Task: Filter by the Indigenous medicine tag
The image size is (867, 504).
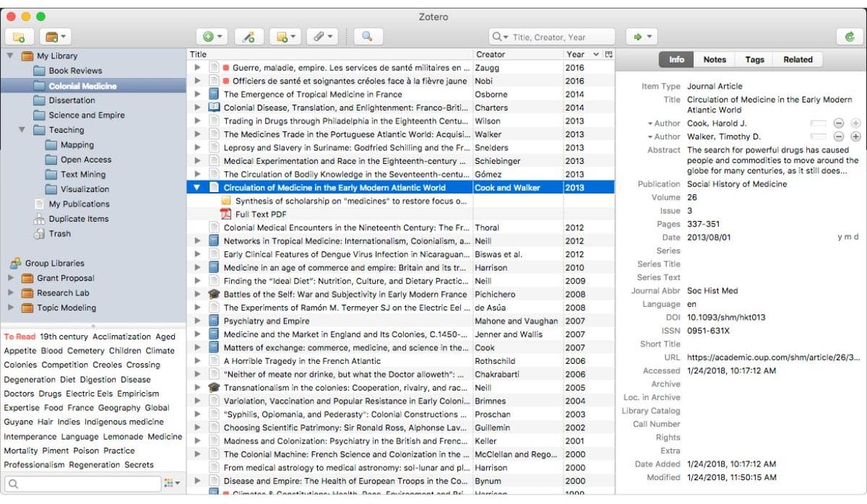Action: tap(124, 422)
